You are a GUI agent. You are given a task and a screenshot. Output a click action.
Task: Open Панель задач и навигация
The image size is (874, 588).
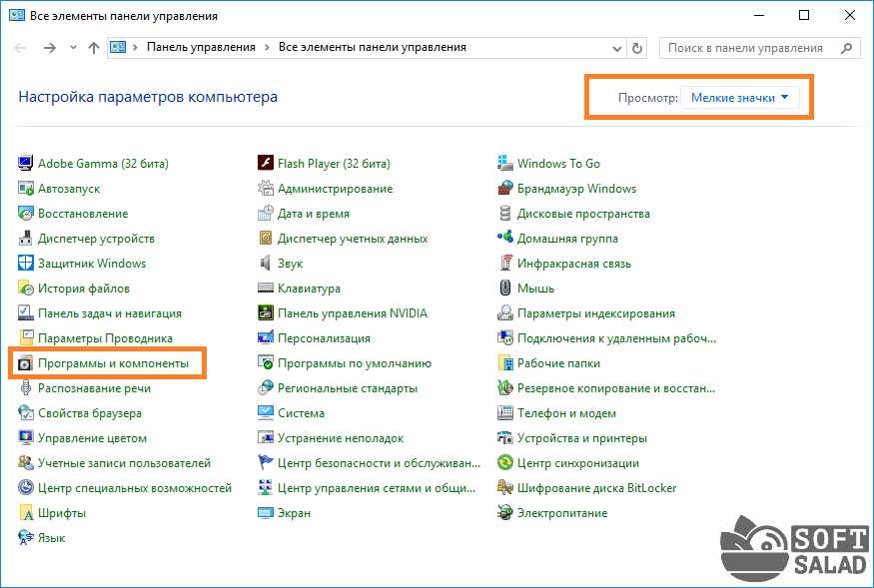(x=110, y=313)
